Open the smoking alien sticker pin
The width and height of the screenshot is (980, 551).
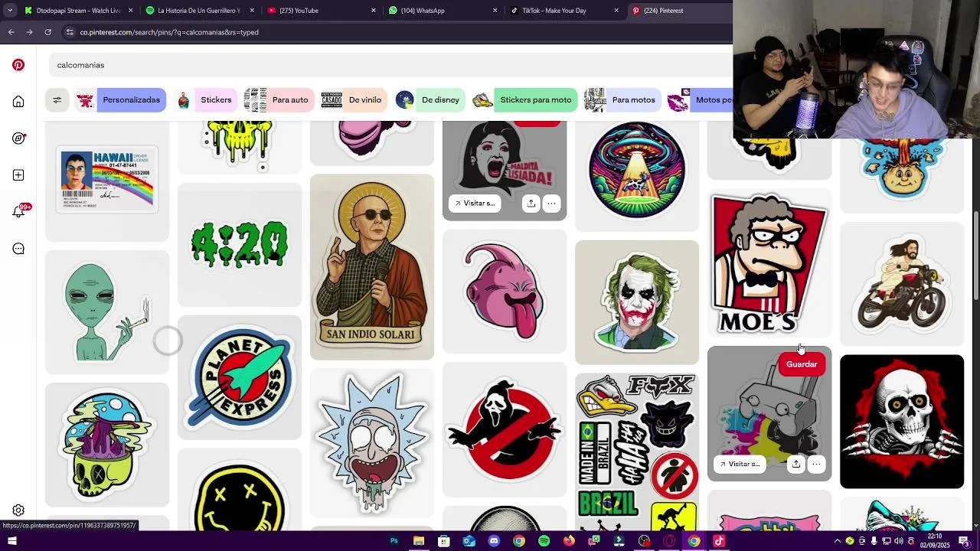(107, 312)
